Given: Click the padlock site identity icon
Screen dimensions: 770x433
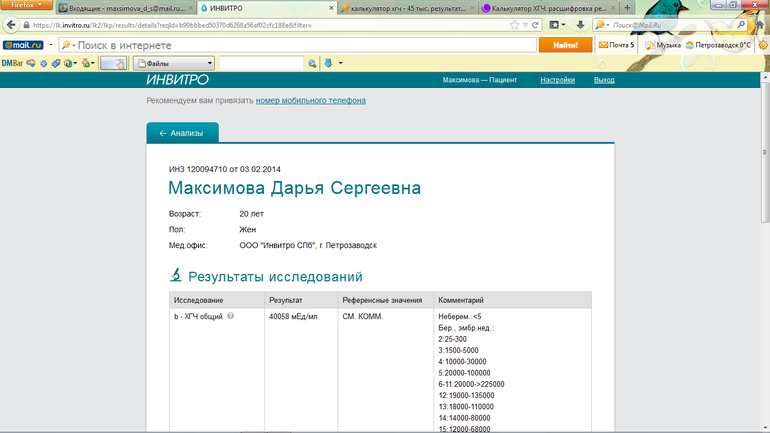Looking at the screenshot, I should point(27,25).
